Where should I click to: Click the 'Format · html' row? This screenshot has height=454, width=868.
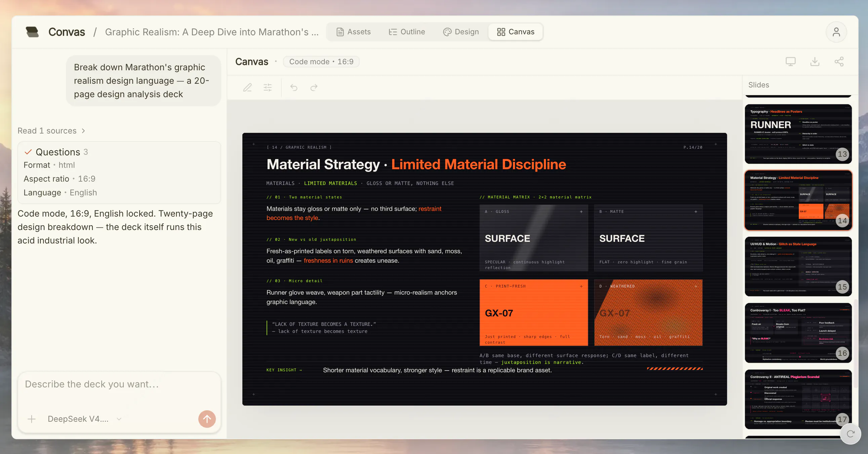49,165
